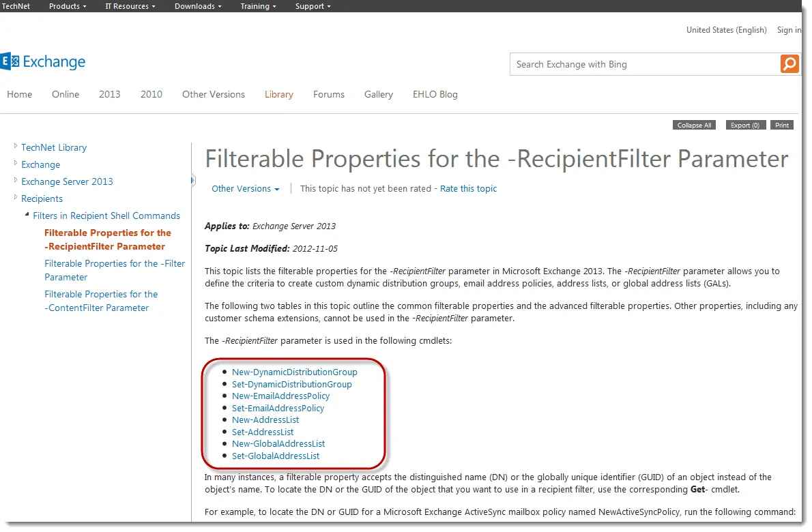Open the New-AddressList cmdlet link
This screenshot has height=532, width=812.
(x=265, y=419)
